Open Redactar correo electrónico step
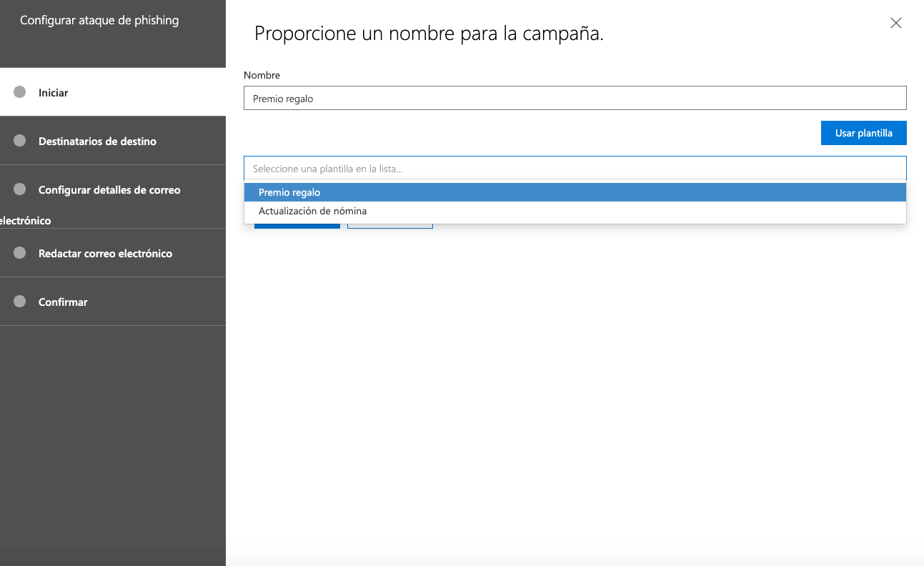 tap(105, 254)
